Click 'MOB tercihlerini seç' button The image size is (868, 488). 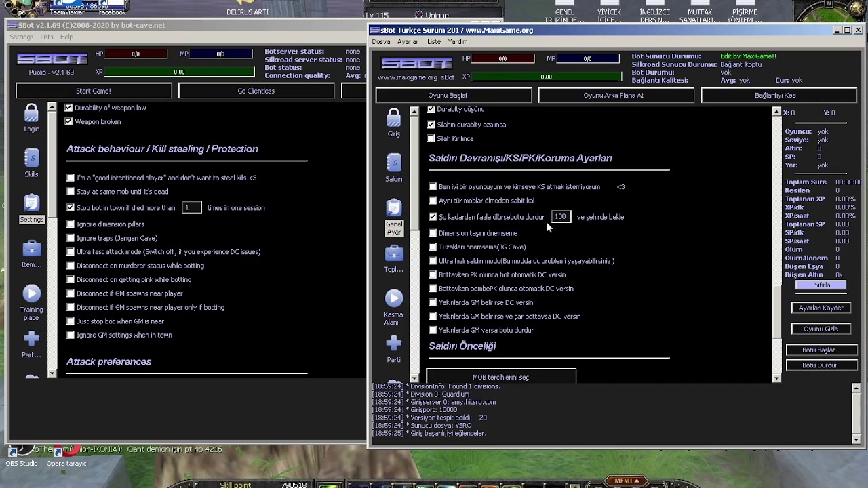[x=501, y=376]
